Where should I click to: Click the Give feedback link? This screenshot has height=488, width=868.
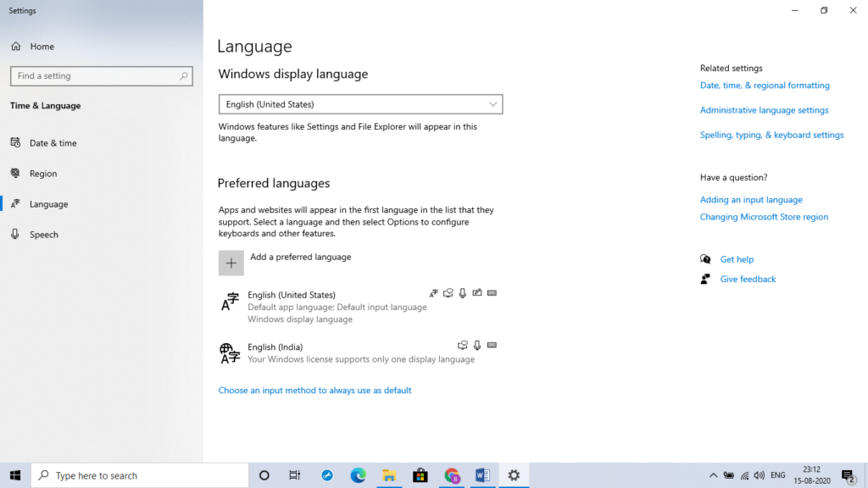pos(748,279)
